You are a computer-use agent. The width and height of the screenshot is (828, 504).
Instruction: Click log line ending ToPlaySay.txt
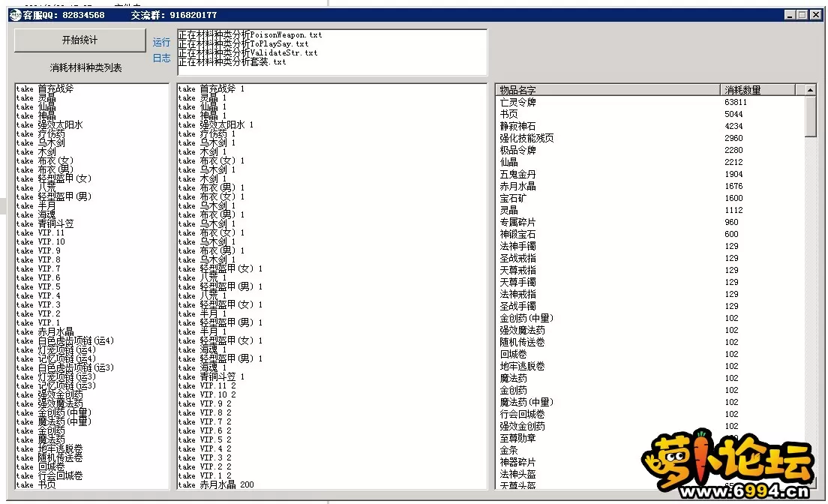pos(244,43)
